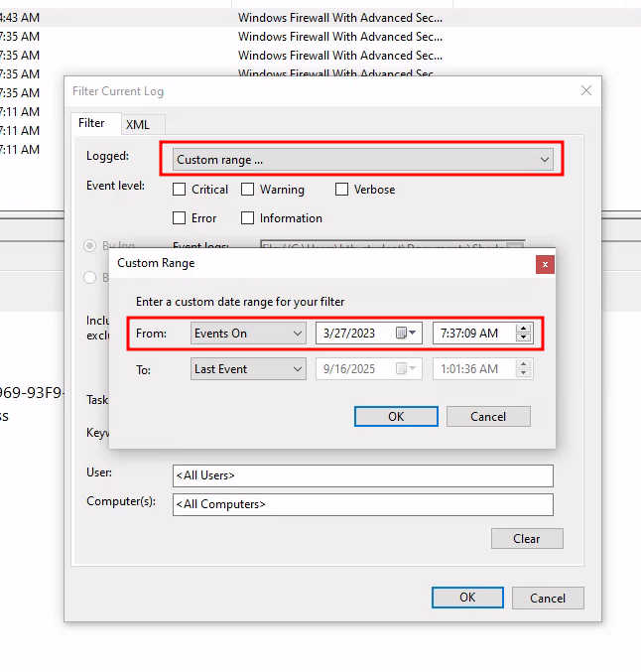Click the From time field 7:37:09 AM
The image size is (641, 672).
(473, 334)
